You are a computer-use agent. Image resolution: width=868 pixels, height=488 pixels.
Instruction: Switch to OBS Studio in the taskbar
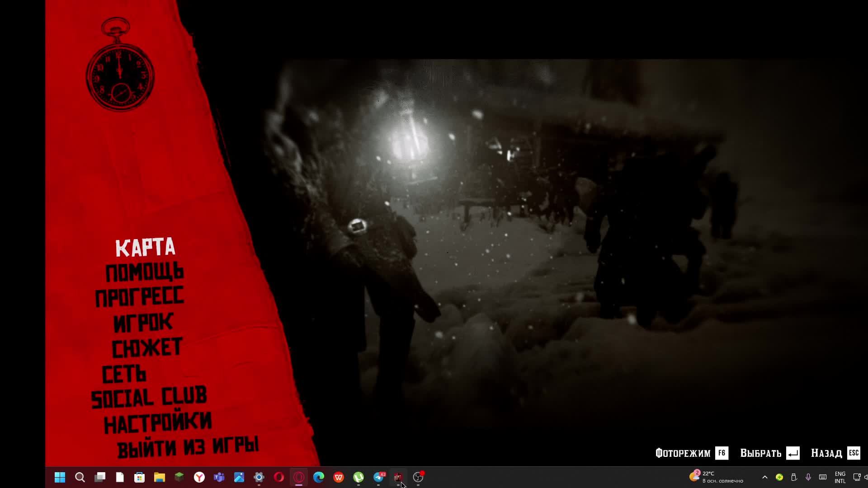pos(418,477)
